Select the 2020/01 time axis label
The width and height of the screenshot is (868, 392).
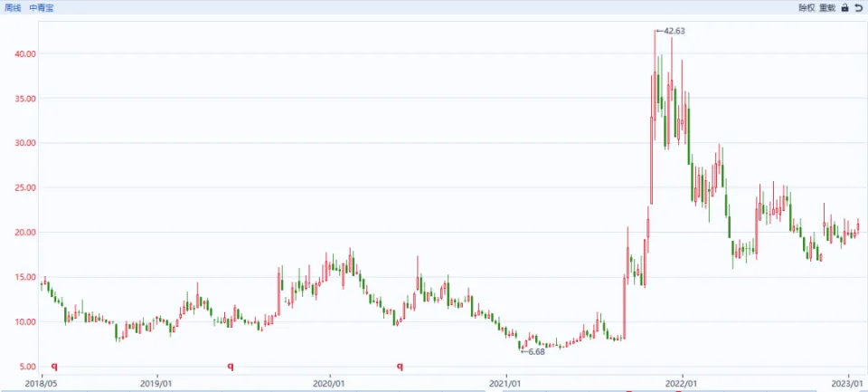[x=329, y=383]
